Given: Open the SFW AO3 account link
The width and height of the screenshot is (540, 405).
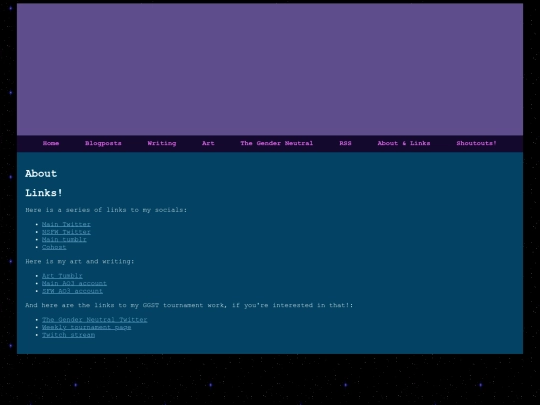Looking at the screenshot, I should [x=72, y=291].
